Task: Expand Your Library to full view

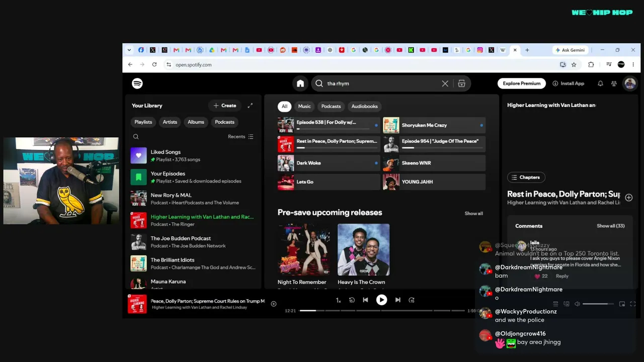Action: 250,106
